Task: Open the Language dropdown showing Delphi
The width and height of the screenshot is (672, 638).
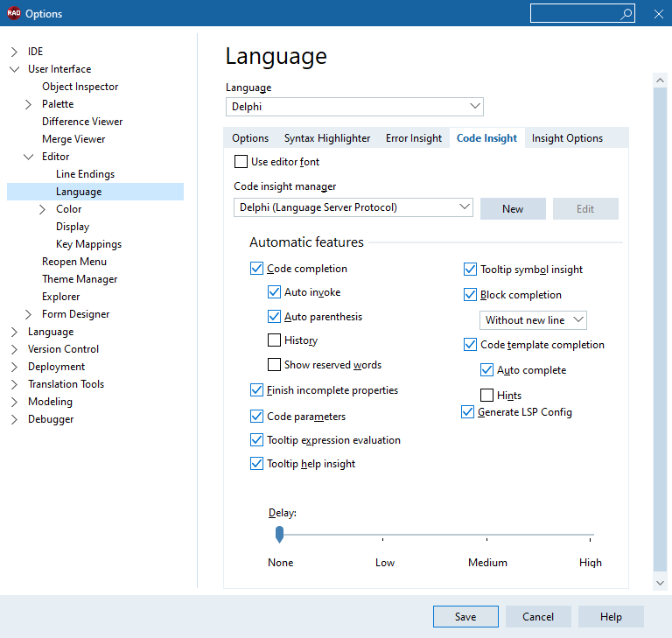Action: click(354, 107)
